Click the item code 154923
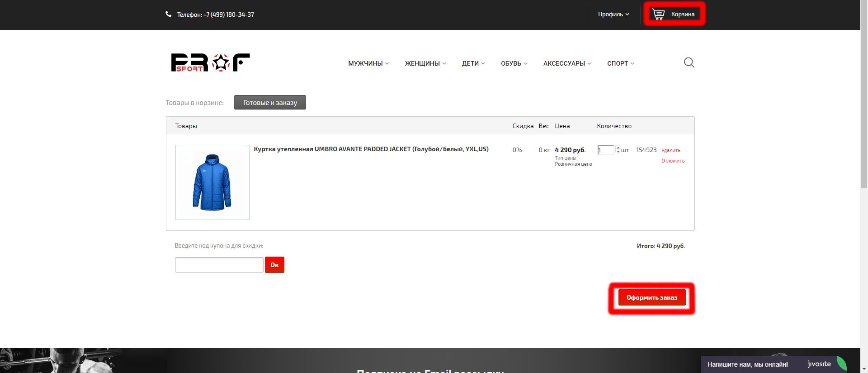The height and width of the screenshot is (373, 868). (x=646, y=150)
